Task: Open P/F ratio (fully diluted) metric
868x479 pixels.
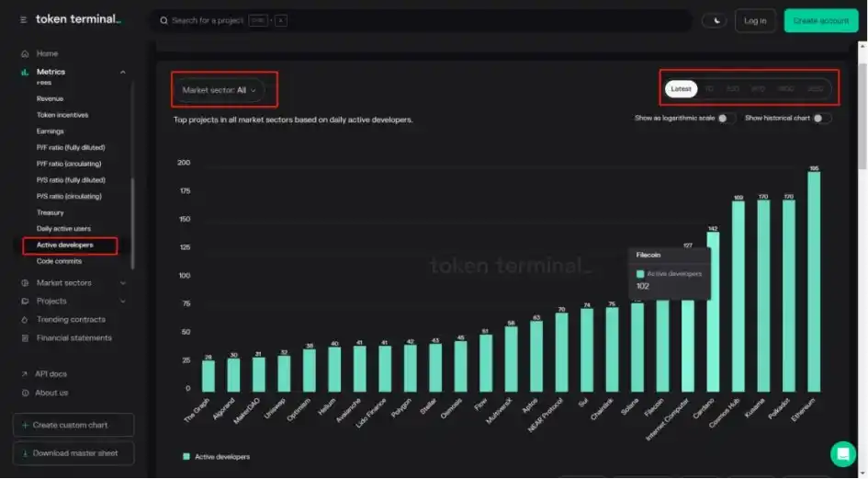Action: coord(71,147)
